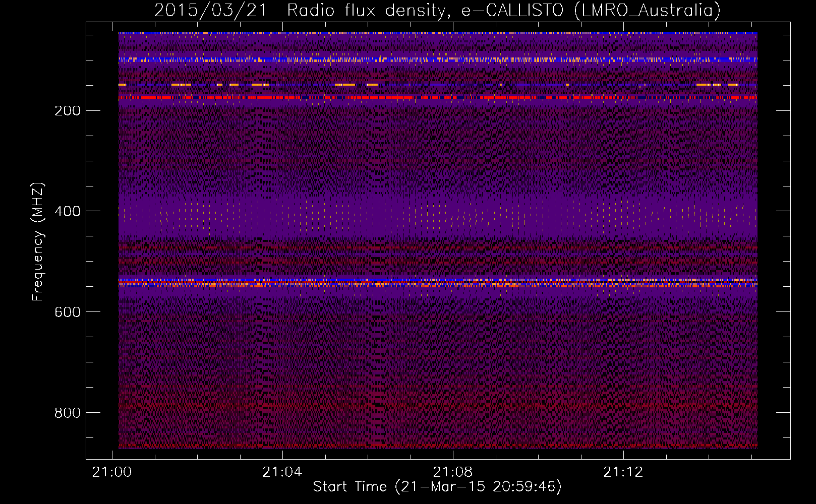Select the 400 frequency axis label
816x504 pixels.
[68, 212]
